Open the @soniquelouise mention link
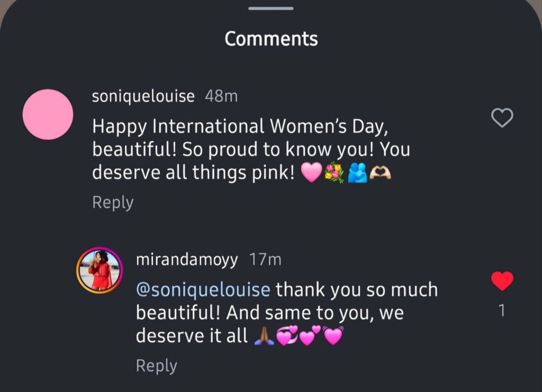Viewport: 542px width, 392px height. 203,290
